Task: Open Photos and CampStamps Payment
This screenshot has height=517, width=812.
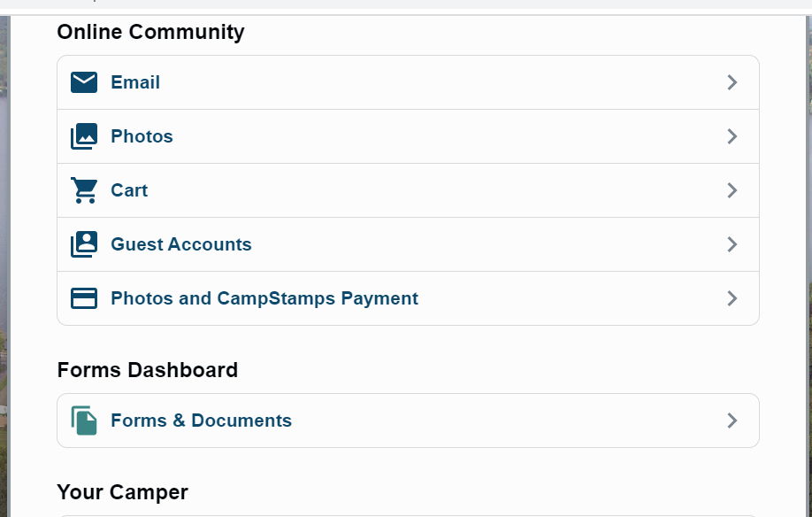Action: 264,298
